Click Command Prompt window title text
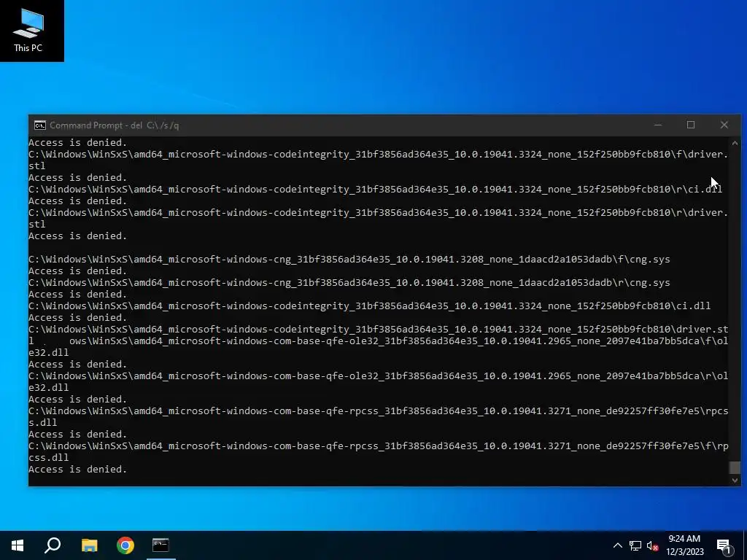This screenshot has height=560, width=747. [115, 125]
